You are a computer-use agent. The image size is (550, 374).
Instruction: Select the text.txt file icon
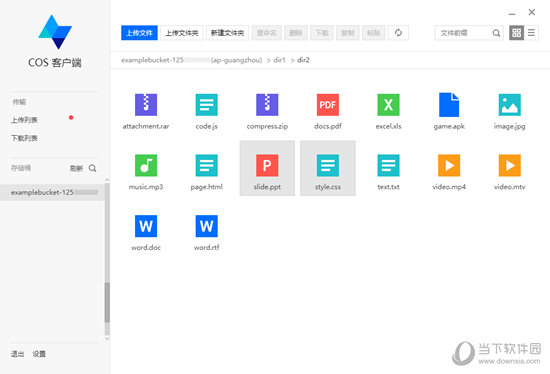388,165
